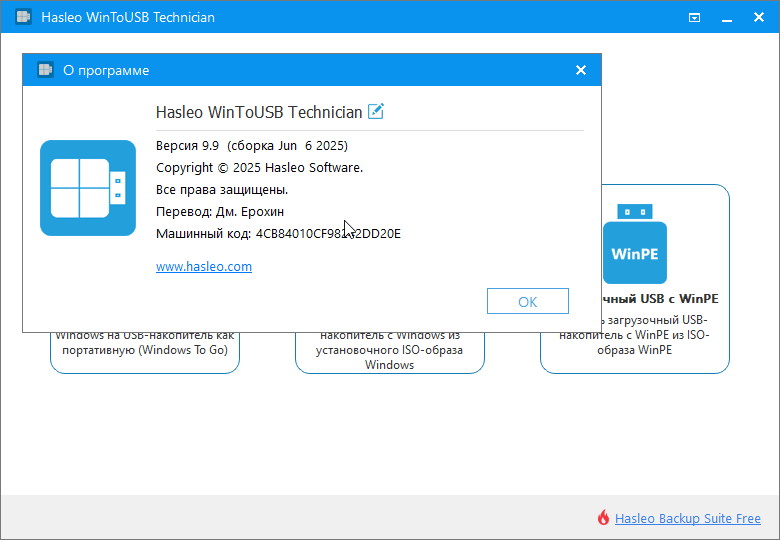Click the загрузочный USB с WinPE title
Image resolution: width=780 pixels, height=540 pixels.
point(660,298)
